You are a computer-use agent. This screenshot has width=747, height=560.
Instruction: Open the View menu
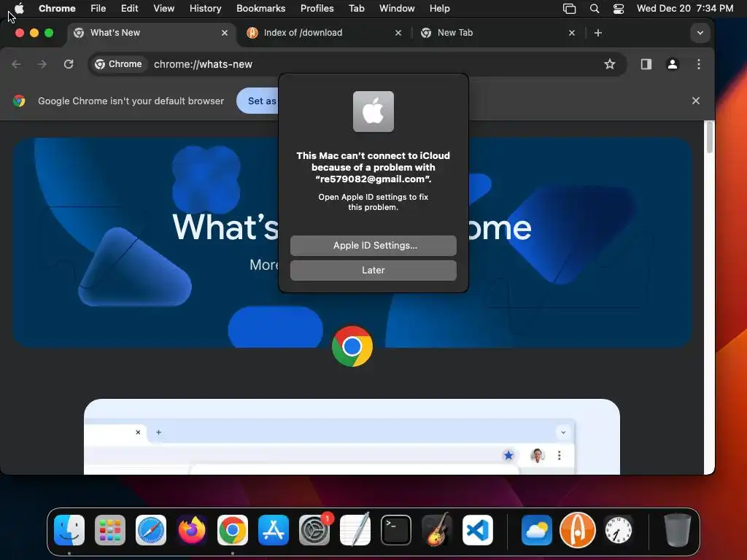163,9
